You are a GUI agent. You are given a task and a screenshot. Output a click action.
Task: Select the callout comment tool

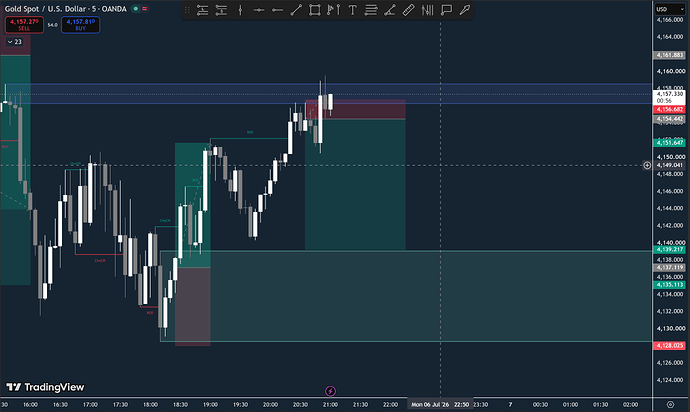click(x=446, y=10)
